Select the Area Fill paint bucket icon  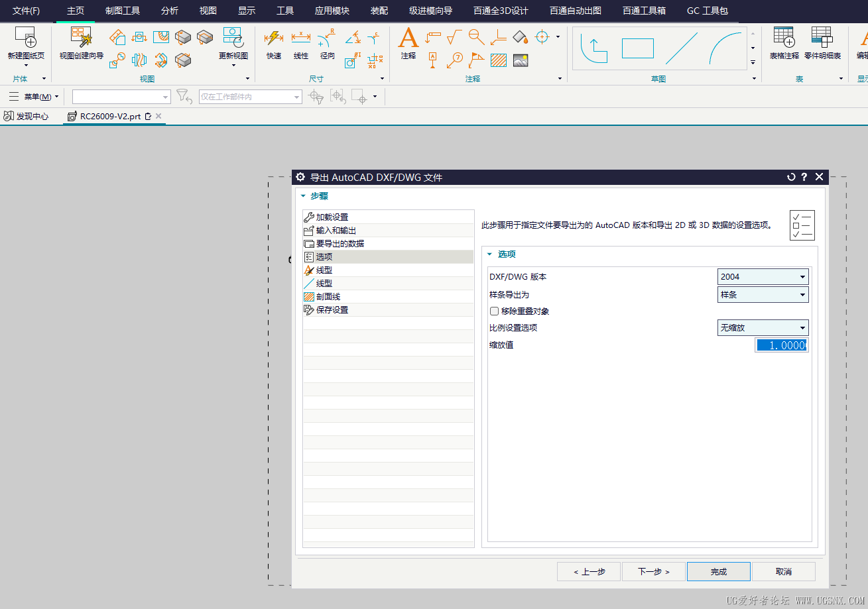(521, 37)
